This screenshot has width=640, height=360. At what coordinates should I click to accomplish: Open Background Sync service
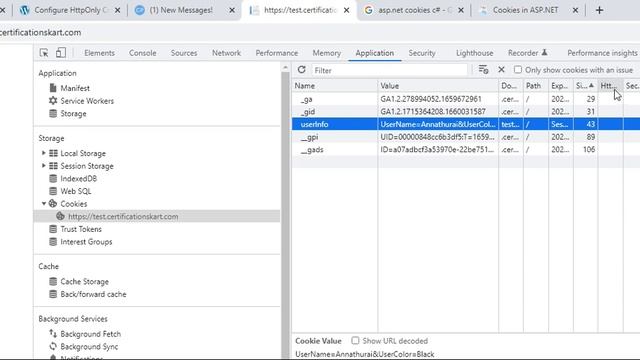point(89,347)
